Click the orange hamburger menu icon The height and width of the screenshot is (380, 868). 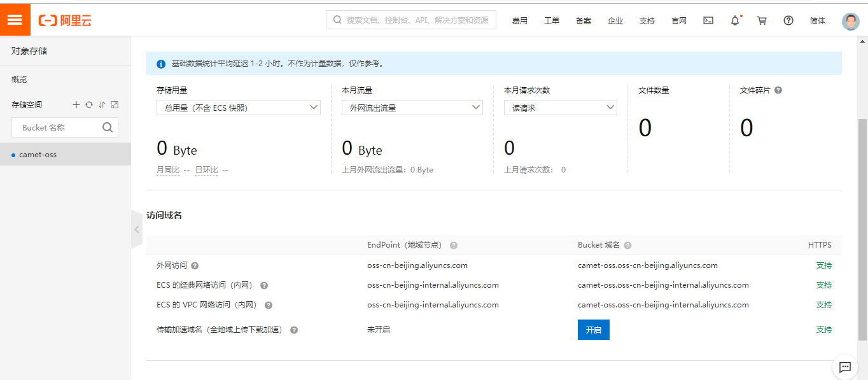[x=15, y=20]
